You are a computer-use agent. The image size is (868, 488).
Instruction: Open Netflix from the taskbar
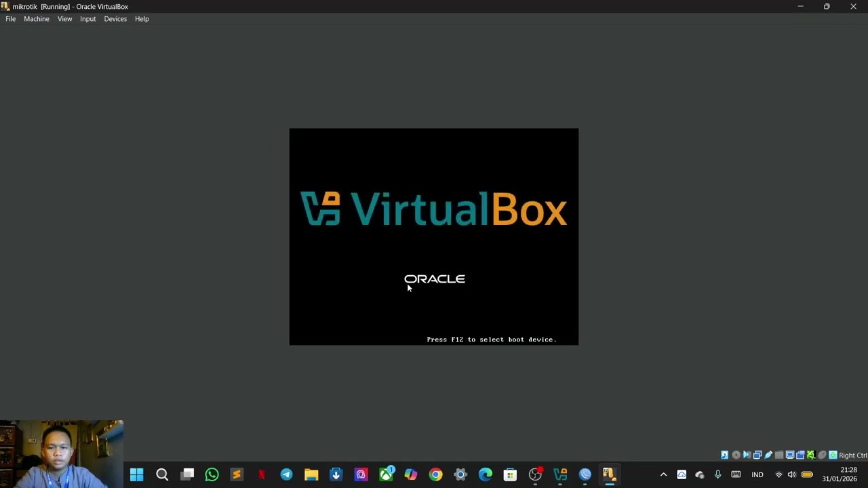(262, 474)
